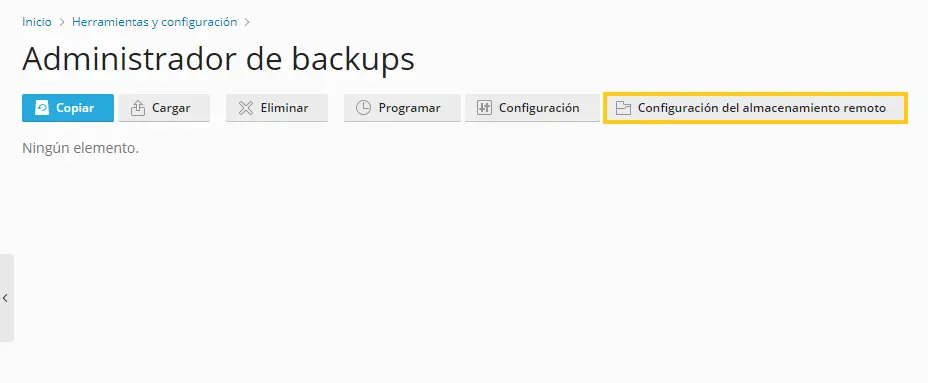The image size is (928, 383).
Task: Click the chevron after Herramientas y configuración
Action: pyautogui.click(x=247, y=22)
